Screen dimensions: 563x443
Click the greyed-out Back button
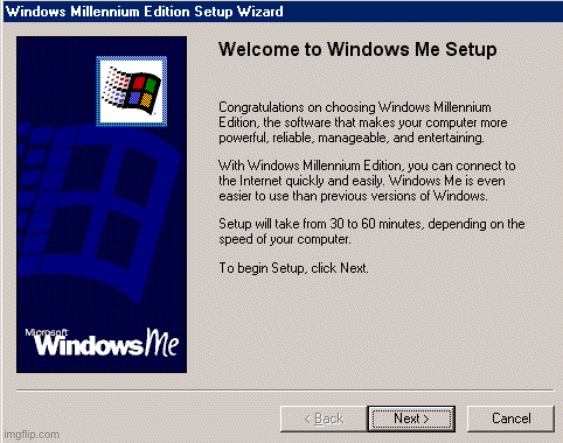(324, 419)
